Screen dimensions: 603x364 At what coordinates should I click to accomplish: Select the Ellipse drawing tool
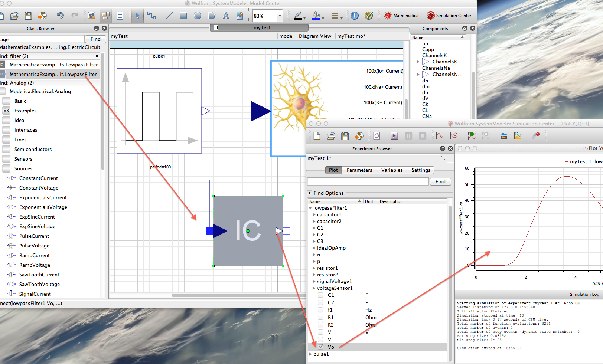coord(198,16)
